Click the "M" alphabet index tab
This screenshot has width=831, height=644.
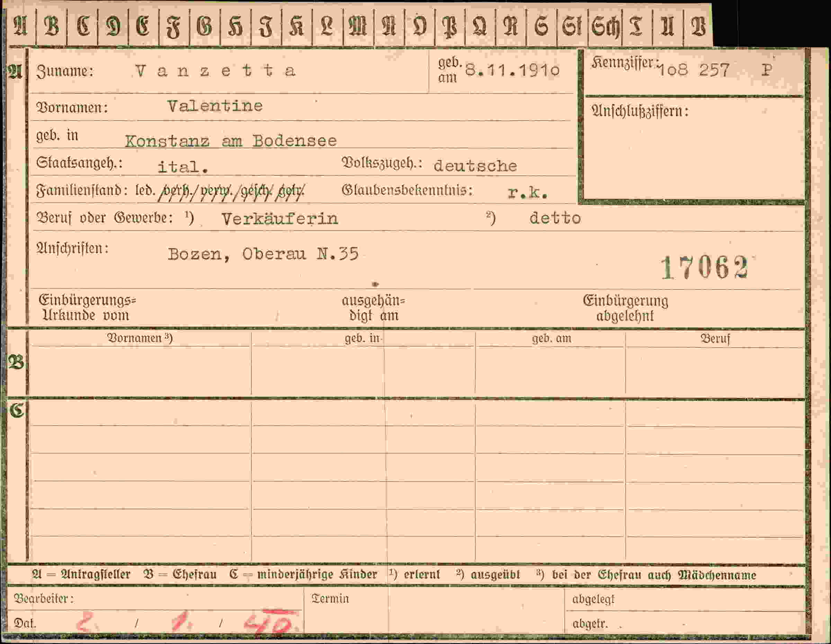pyautogui.click(x=358, y=27)
